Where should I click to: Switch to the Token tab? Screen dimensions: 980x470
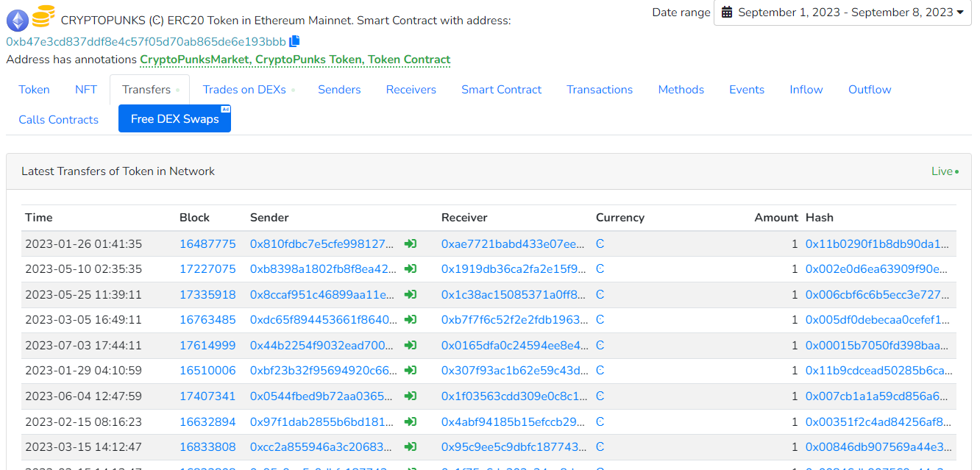click(35, 90)
